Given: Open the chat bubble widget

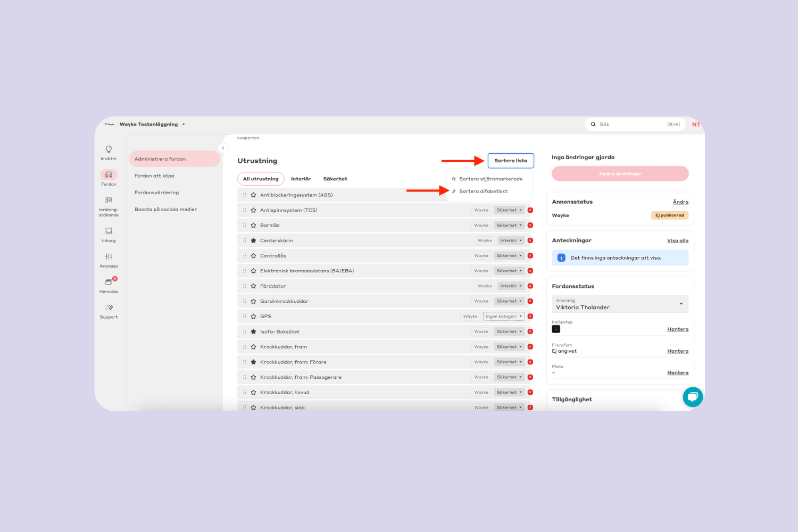Looking at the screenshot, I should point(693,397).
